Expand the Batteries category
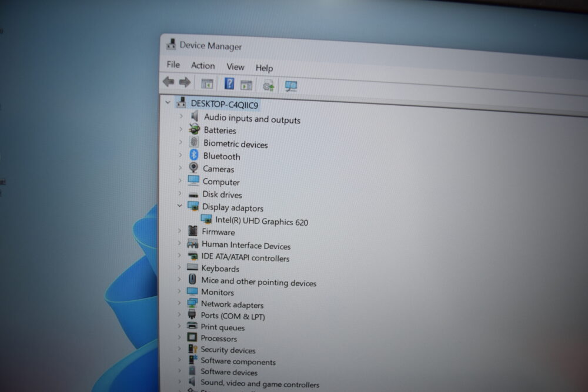Screen dimensions: 588x392 click(x=181, y=129)
